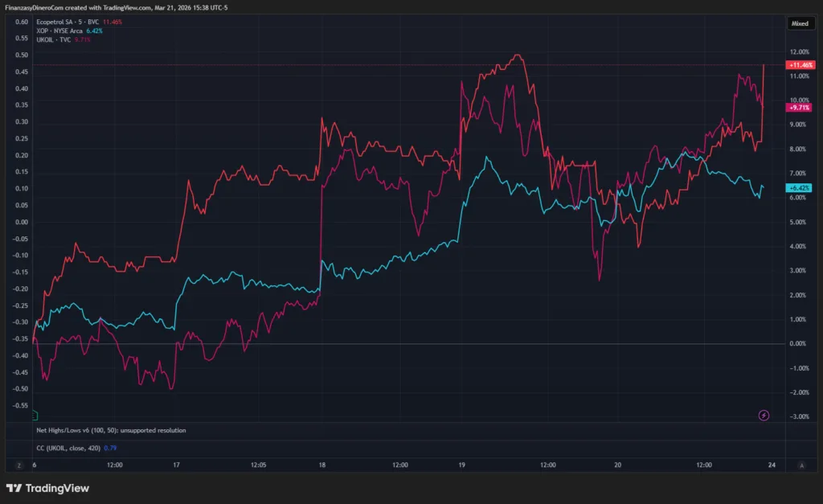The image size is (823, 504).
Task: Click the date 18 on the time axis
Action: point(321,465)
